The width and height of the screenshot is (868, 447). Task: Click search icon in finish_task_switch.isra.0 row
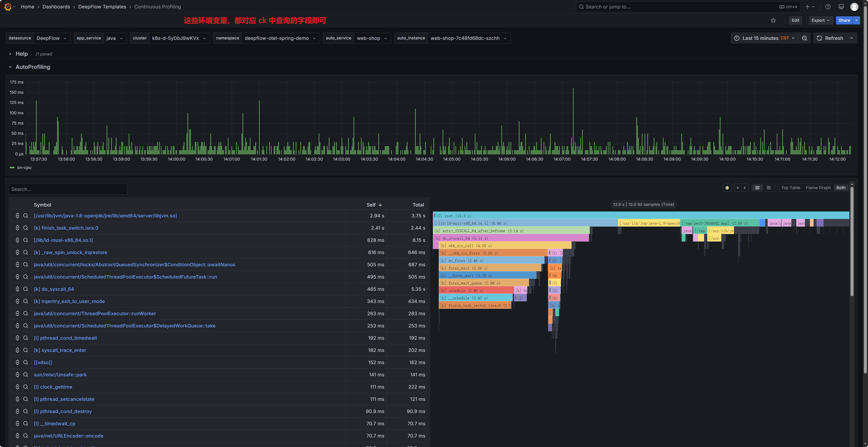click(x=25, y=228)
